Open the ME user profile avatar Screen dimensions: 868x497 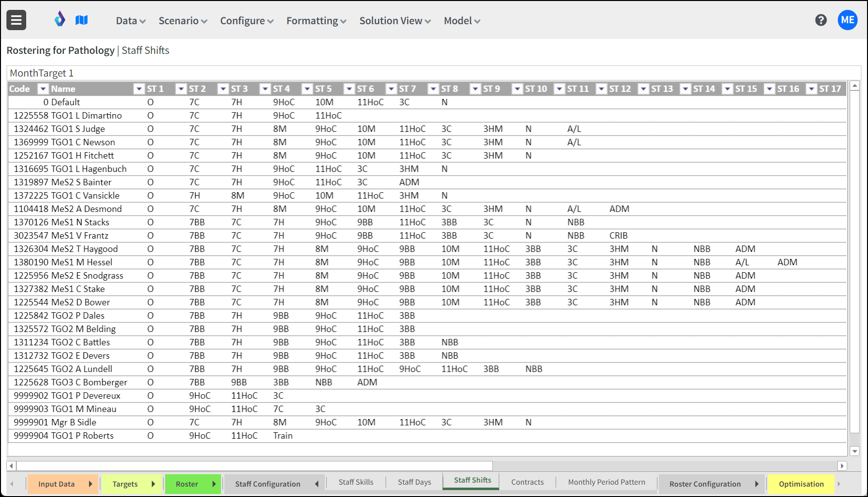click(x=848, y=20)
